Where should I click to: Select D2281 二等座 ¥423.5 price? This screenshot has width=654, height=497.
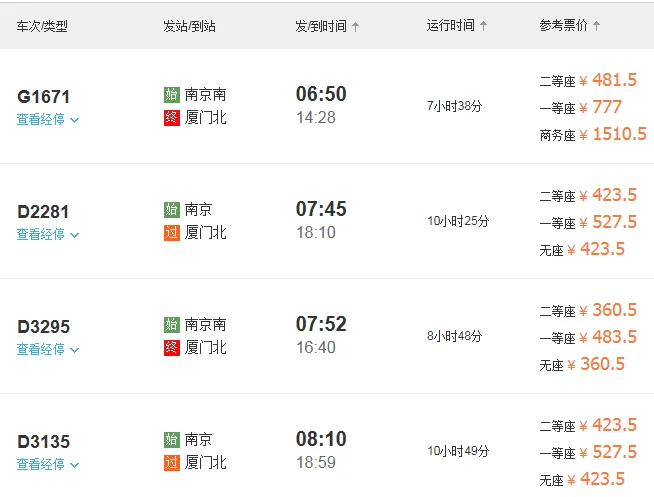tap(608, 195)
